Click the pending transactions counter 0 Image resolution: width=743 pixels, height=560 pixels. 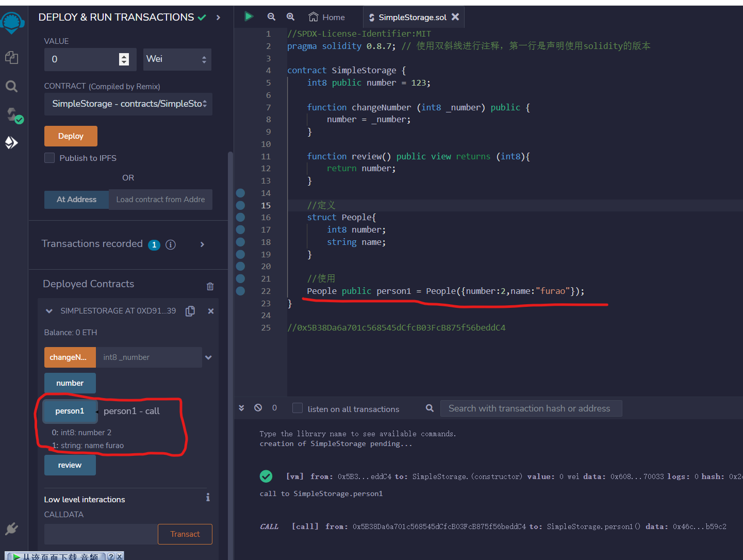(274, 408)
